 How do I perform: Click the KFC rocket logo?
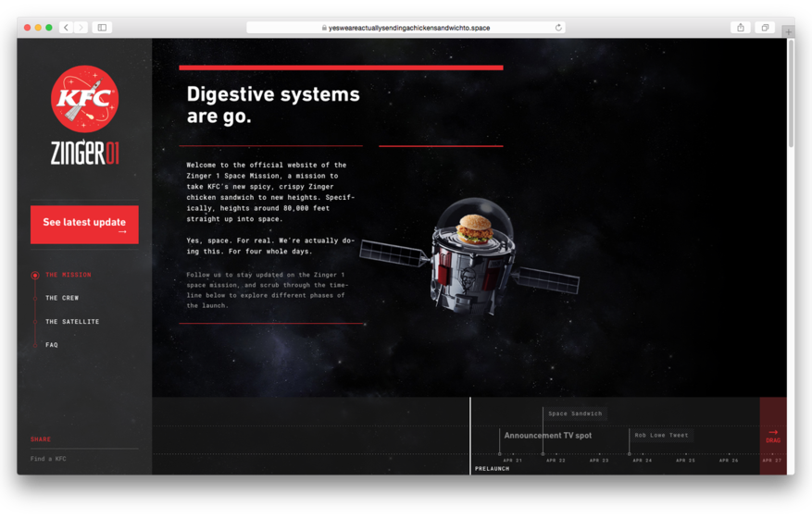pos(84,99)
